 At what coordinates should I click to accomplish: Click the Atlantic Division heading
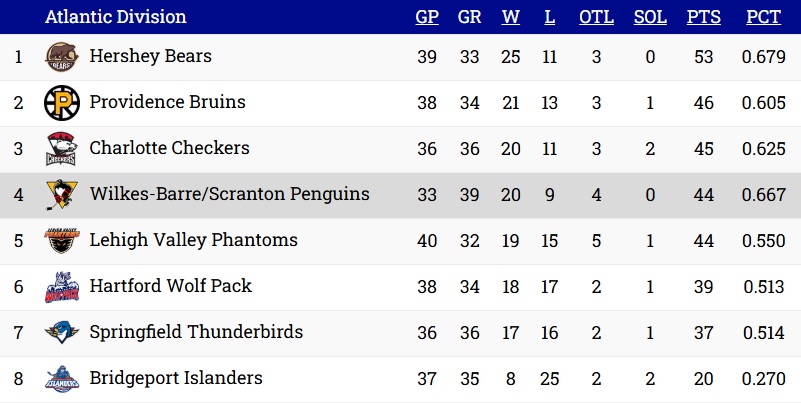115,17
